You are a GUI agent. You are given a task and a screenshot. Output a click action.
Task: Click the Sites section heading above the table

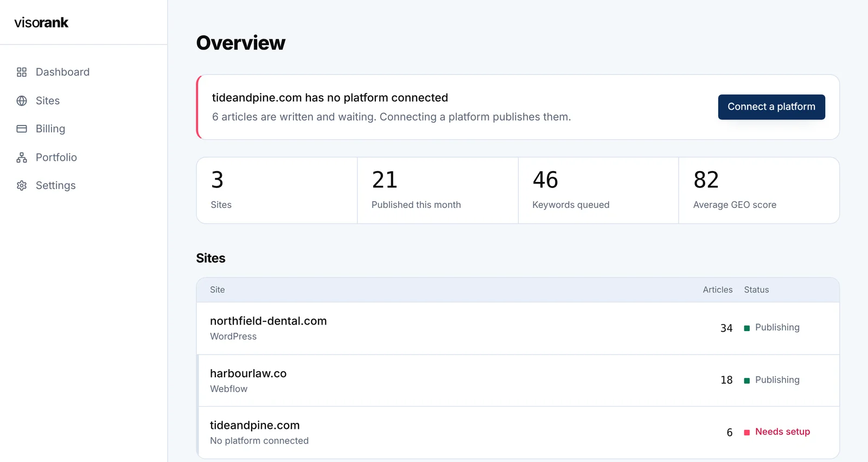[210, 258]
